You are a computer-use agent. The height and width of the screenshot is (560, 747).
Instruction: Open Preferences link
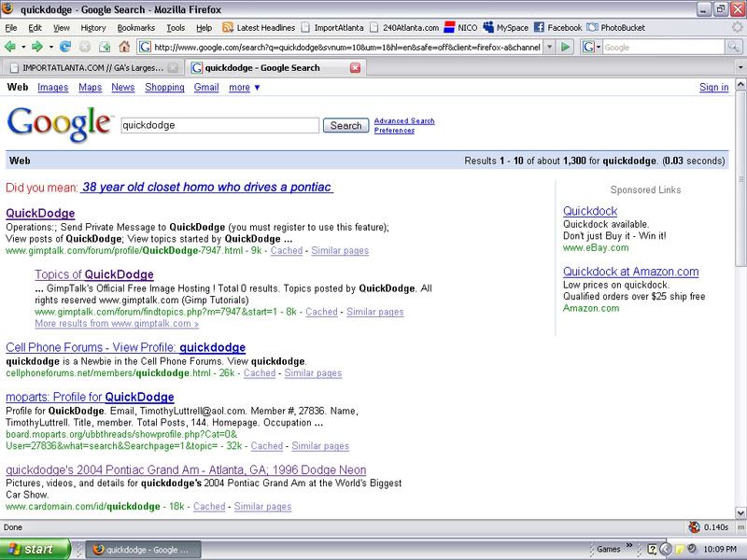click(x=394, y=131)
